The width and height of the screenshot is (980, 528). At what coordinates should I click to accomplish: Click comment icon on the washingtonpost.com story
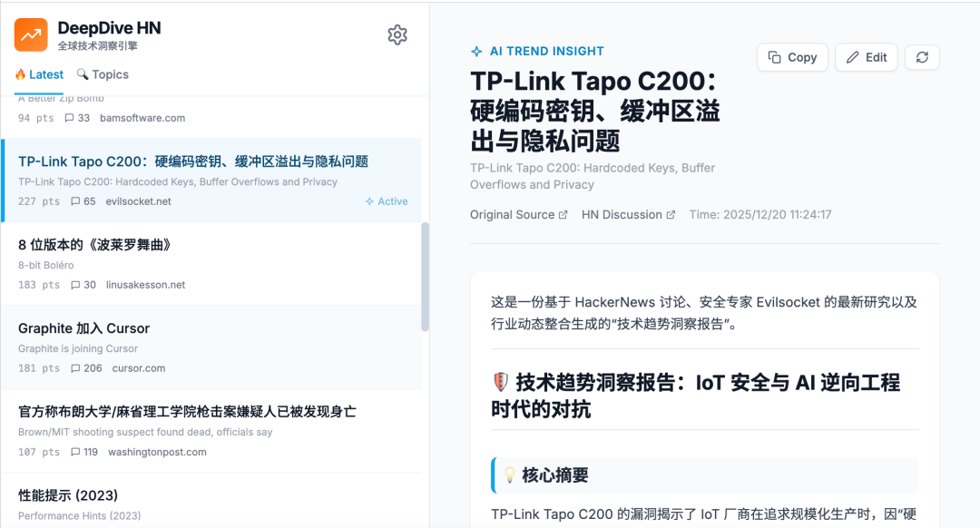[x=75, y=453]
